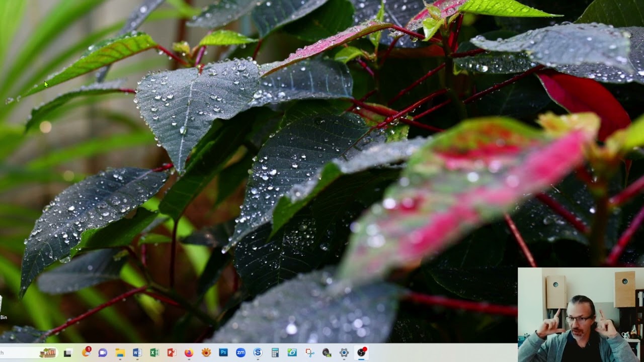Open File Explorer from the taskbar
Viewport: 644px width, 362px height.
click(120, 353)
